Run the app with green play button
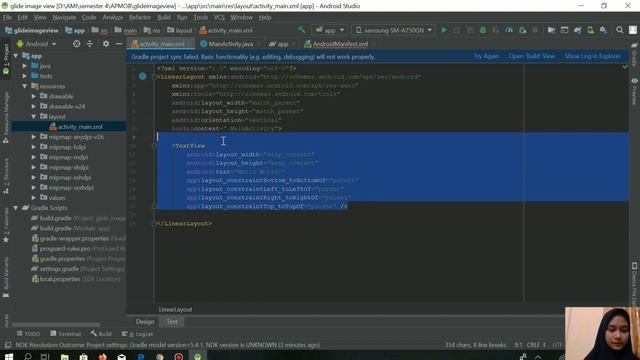This screenshot has height=360, width=640. click(444, 30)
